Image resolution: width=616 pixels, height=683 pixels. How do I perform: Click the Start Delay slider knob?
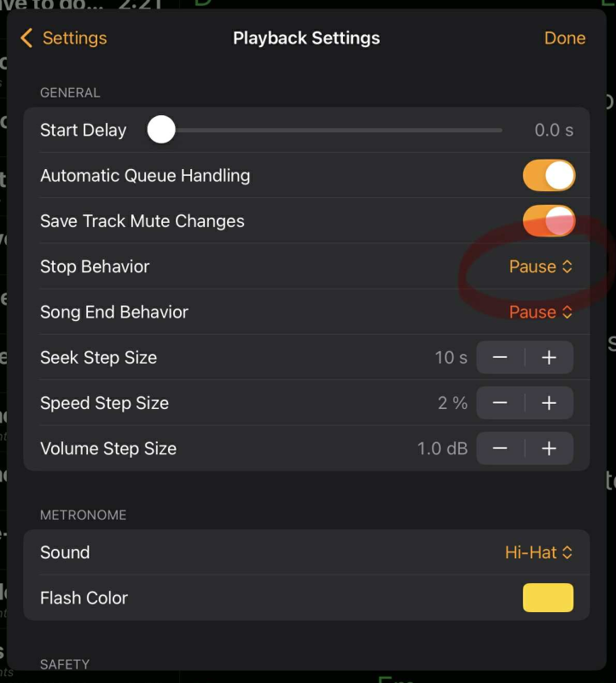(161, 130)
